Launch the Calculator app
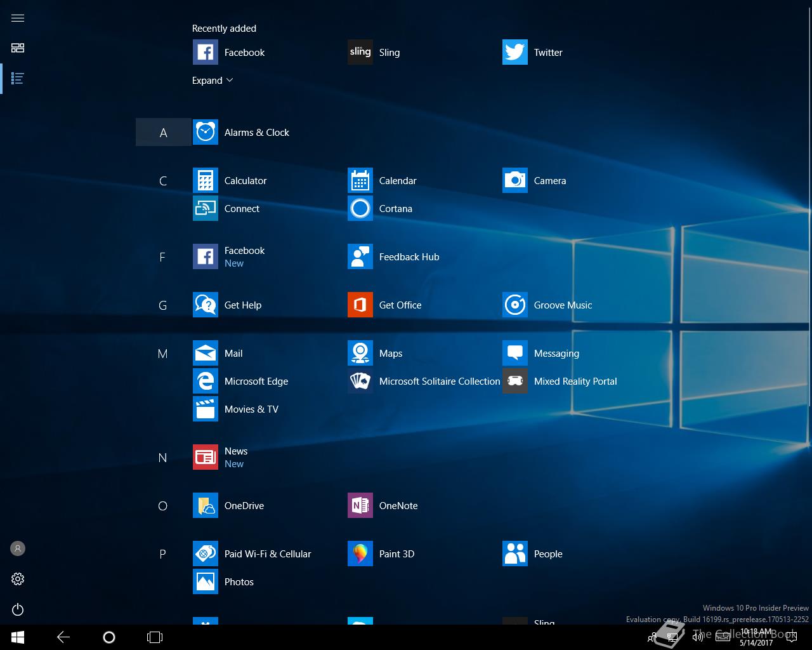Image resolution: width=812 pixels, height=650 pixels. click(230, 180)
